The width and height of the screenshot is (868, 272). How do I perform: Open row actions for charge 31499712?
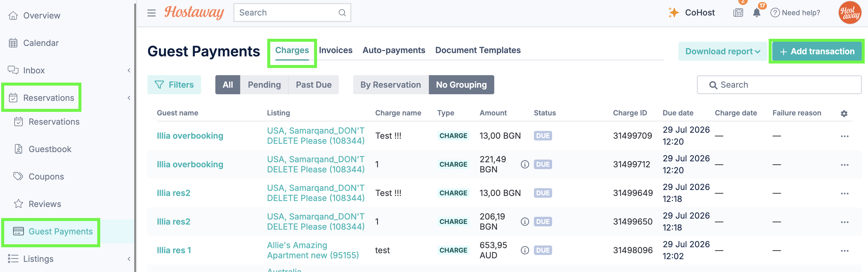(x=844, y=165)
